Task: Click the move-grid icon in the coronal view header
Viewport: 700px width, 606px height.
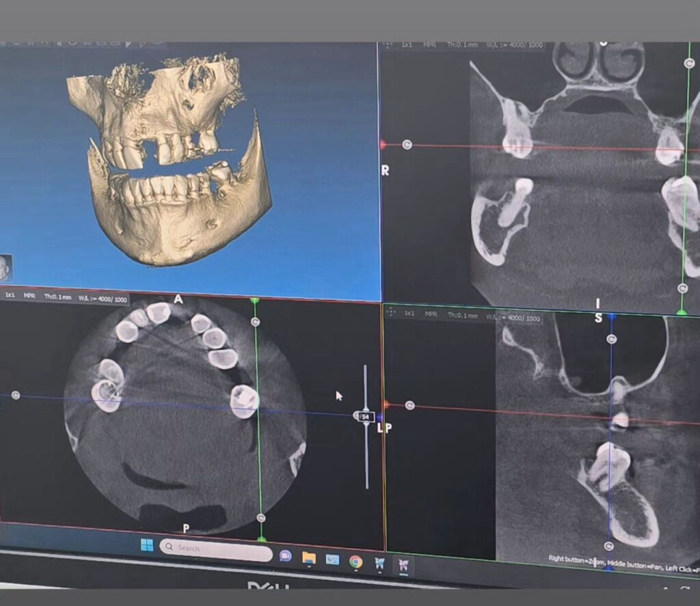Action: [x=388, y=45]
